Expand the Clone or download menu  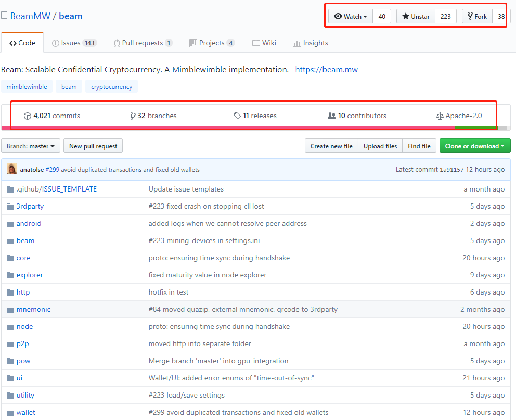click(475, 146)
